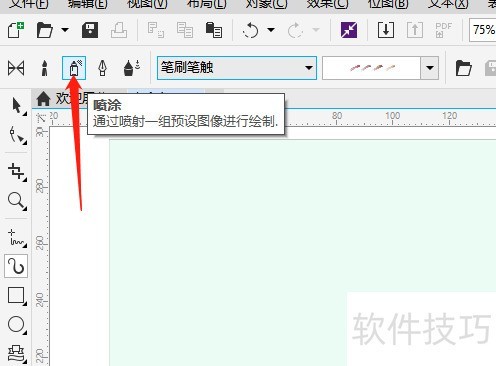Screen dimensions: 496x366
Task: Expand the redo history dropdown
Action: (316, 30)
